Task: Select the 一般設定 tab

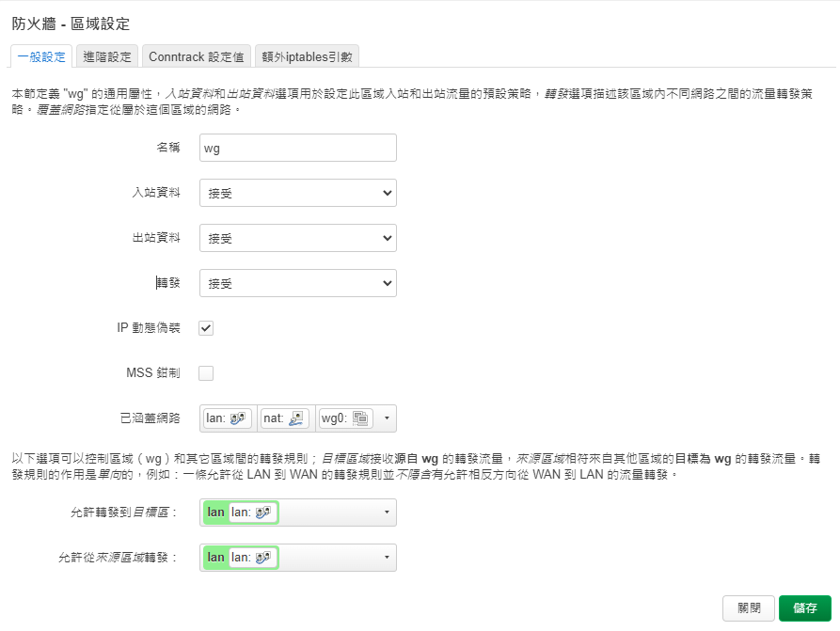Action: pos(41,56)
